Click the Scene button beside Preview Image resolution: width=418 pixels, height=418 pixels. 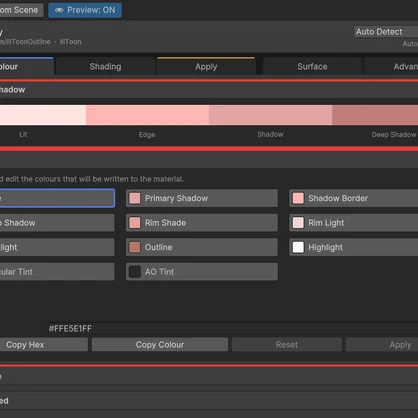point(21,10)
